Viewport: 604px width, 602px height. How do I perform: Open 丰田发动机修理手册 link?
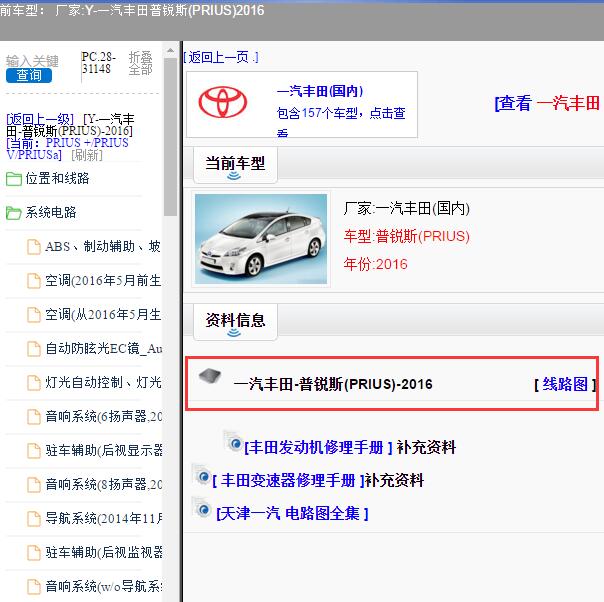(318, 447)
